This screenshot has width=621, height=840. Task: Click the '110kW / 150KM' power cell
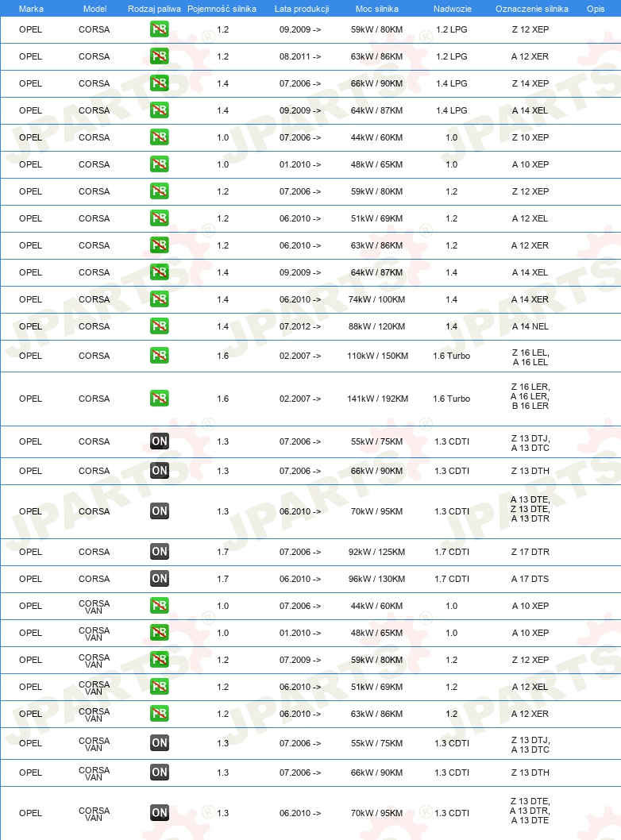click(x=378, y=356)
